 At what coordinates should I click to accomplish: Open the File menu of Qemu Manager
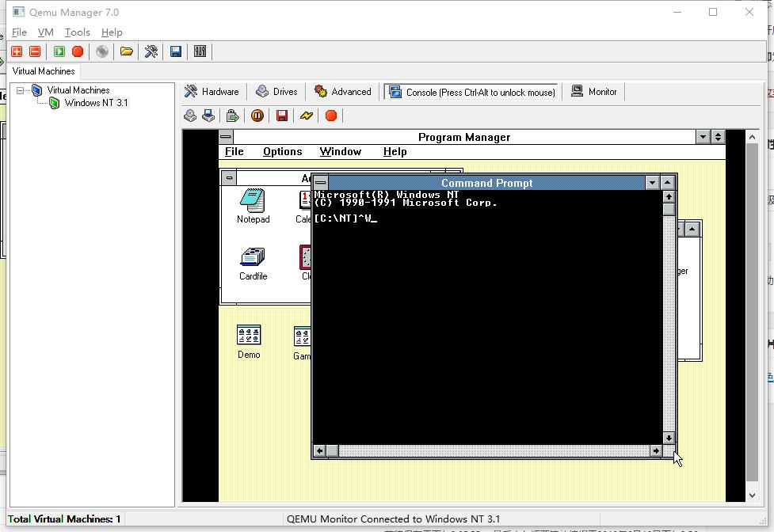19,32
